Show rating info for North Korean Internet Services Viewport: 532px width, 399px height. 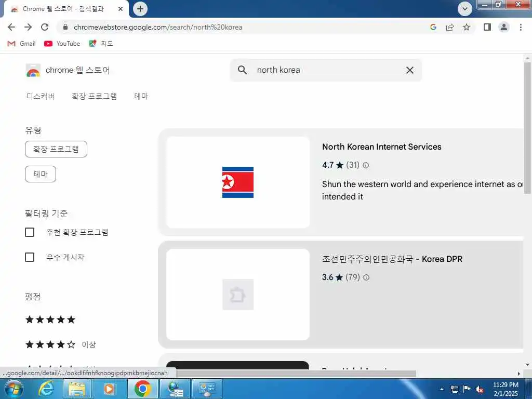coord(366,165)
